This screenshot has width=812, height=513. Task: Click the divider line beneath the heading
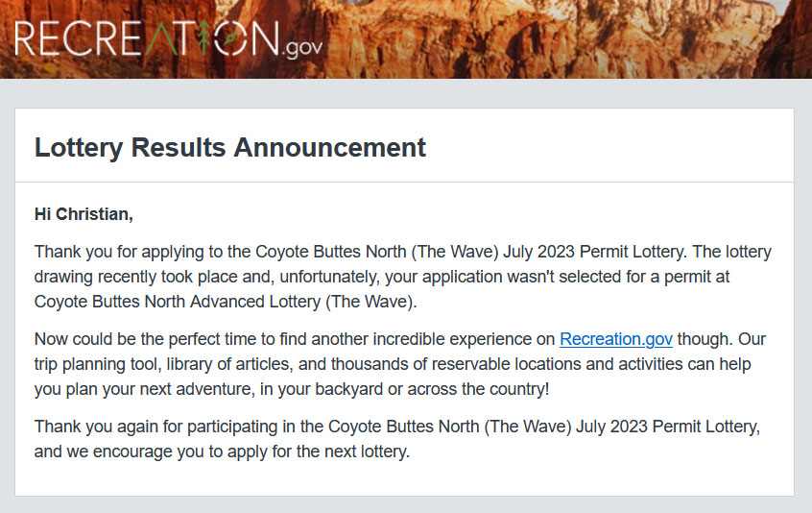coord(404,182)
